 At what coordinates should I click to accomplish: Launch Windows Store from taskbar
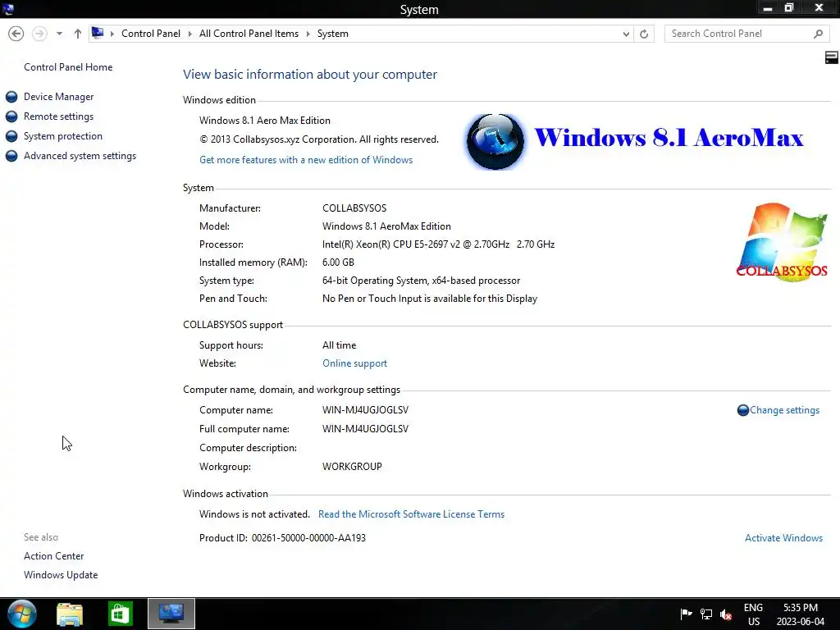point(120,614)
